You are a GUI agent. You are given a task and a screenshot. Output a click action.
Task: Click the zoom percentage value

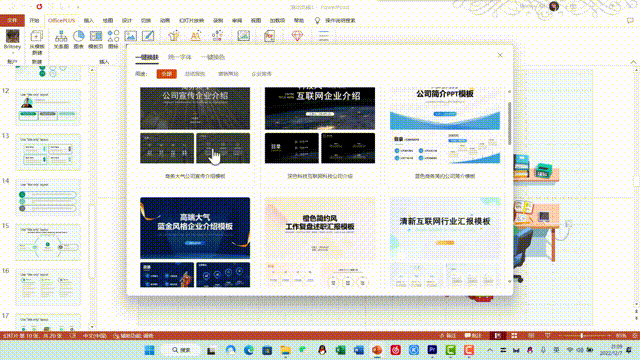[x=621, y=336]
